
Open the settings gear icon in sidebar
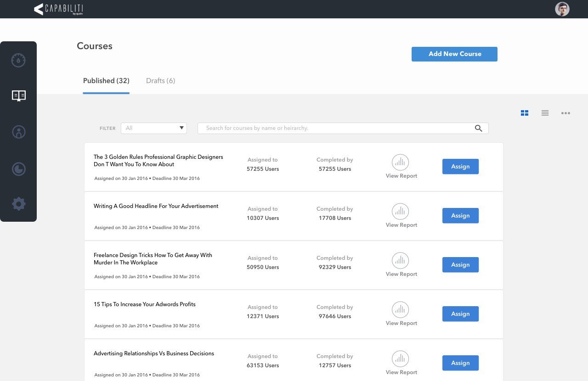click(19, 204)
